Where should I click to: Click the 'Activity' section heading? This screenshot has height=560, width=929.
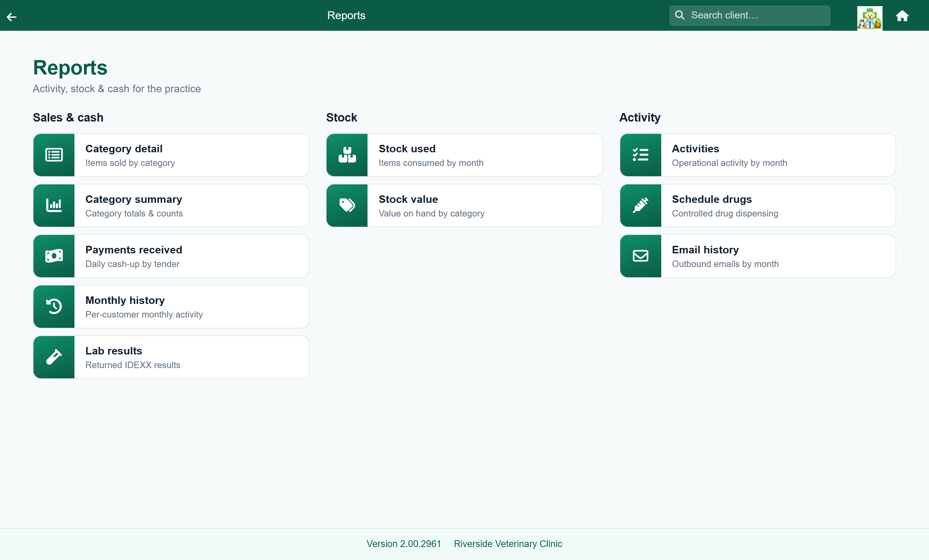[x=639, y=117]
